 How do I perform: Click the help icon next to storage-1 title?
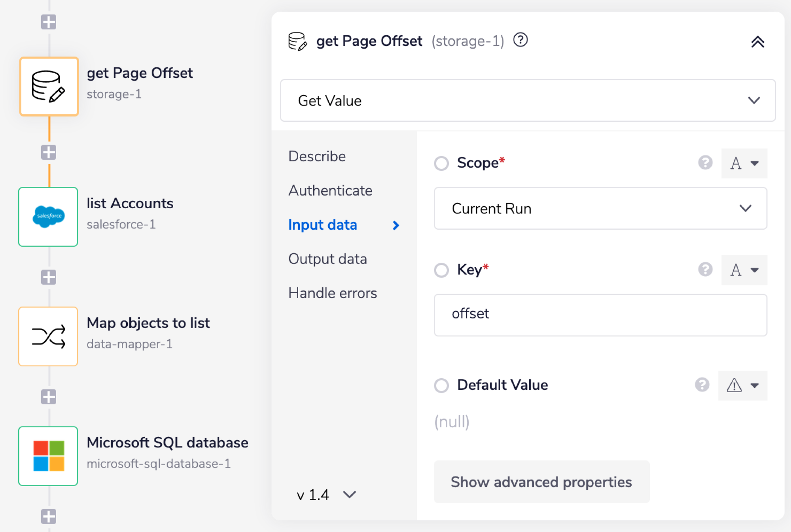coord(520,40)
